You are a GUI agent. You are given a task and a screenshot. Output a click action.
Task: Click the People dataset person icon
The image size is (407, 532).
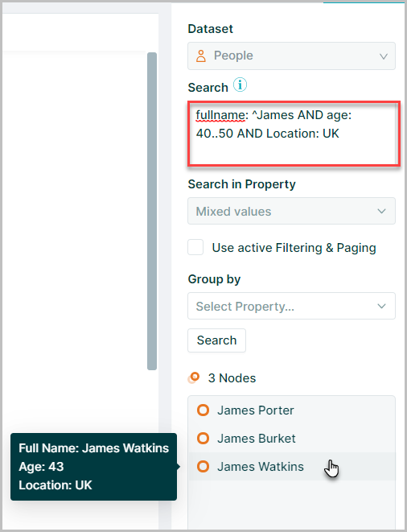[x=201, y=56]
